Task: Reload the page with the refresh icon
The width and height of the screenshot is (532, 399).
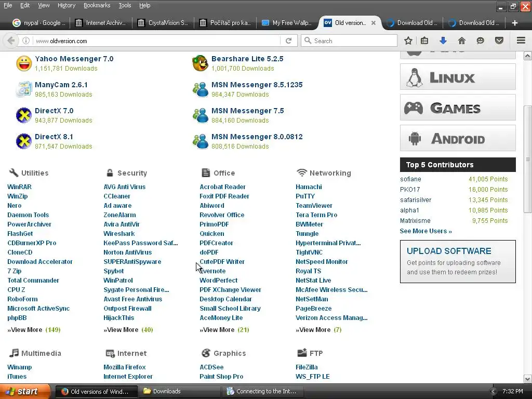Action: [288, 41]
